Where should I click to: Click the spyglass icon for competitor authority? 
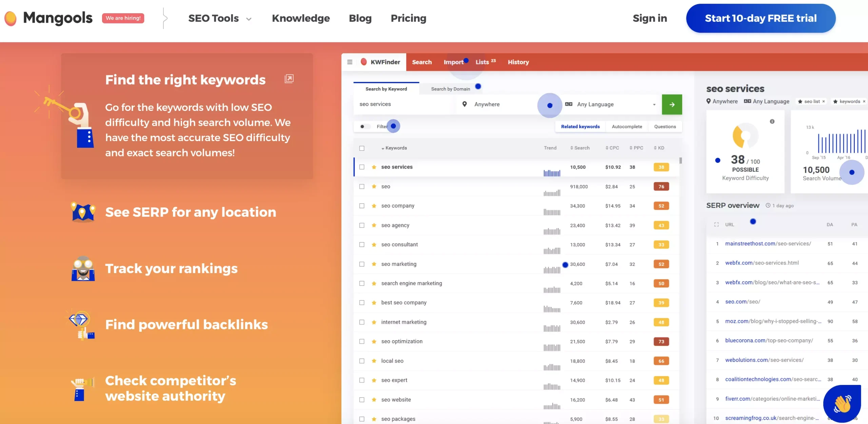(x=82, y=388)
